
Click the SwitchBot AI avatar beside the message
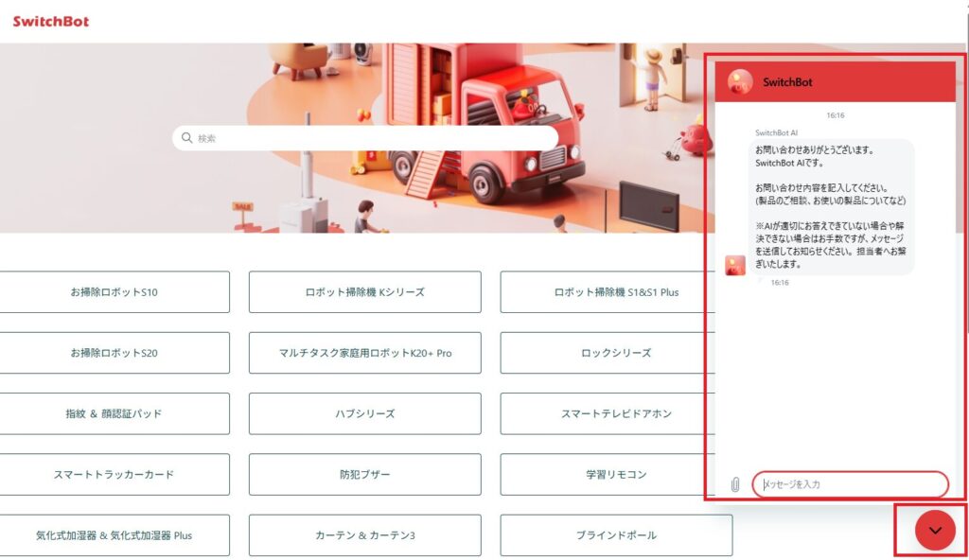(734, 266)
